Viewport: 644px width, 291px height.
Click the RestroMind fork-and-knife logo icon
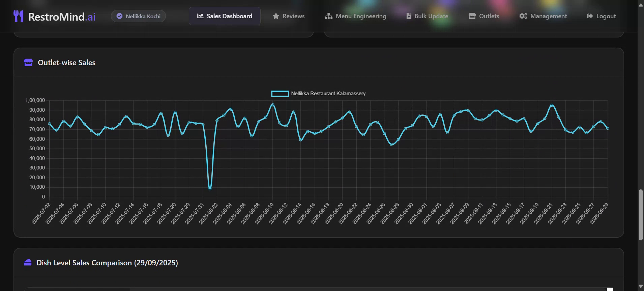[18, 16]
